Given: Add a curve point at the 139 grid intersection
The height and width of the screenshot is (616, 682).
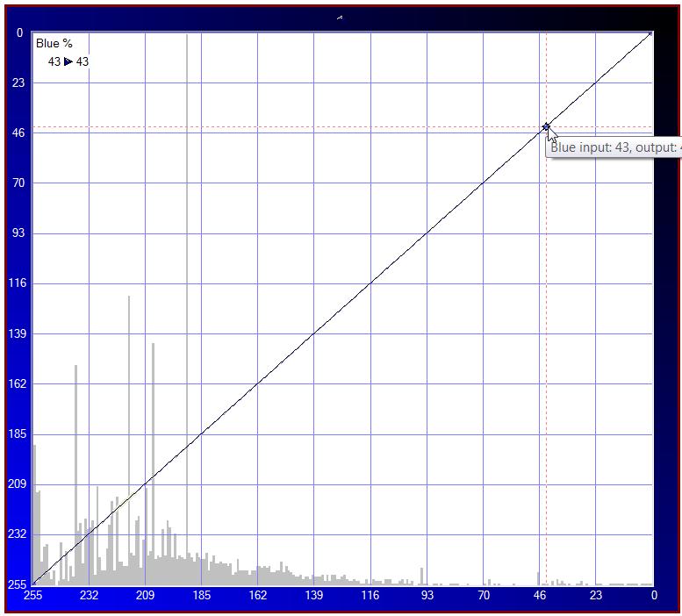Looking at the screenshot, I should 314,334.
